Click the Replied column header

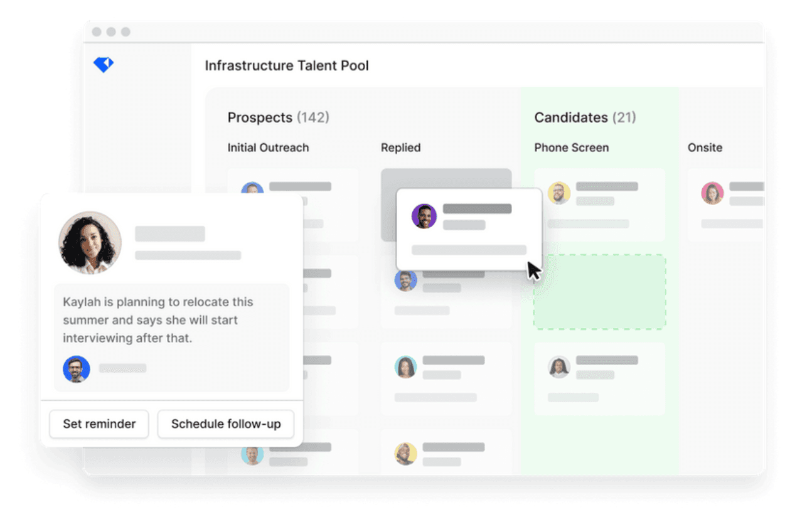point(400,147)
